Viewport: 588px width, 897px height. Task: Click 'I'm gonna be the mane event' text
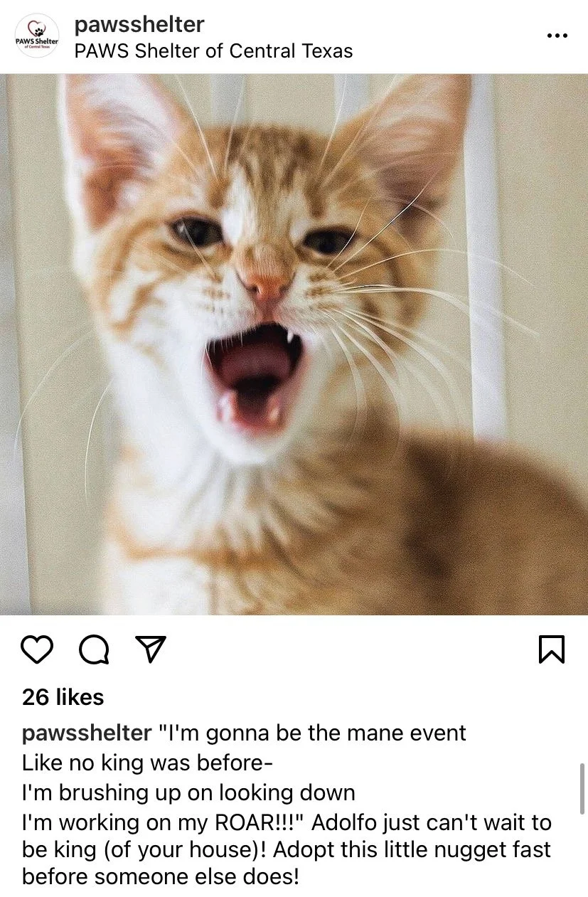[312, 733]
